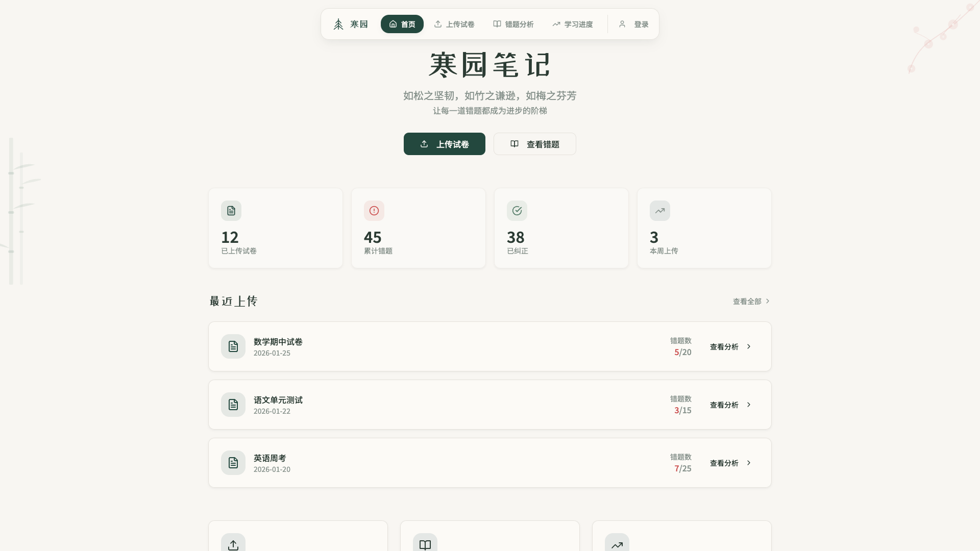Click the file icon next to 数学期中试卷
Image resolution: width=980 pixels, height=551 pixels.
233,346
